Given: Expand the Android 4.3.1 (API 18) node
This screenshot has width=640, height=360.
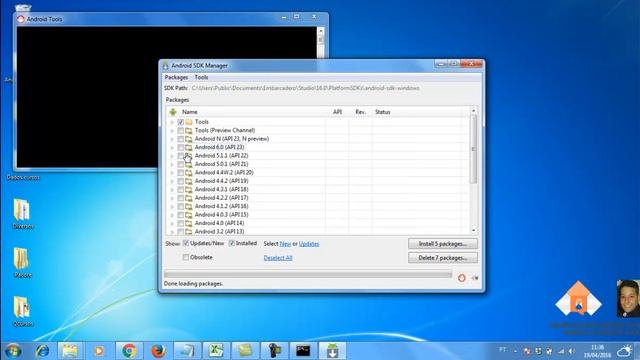Looking at the screenshot, I should [172, 190].
